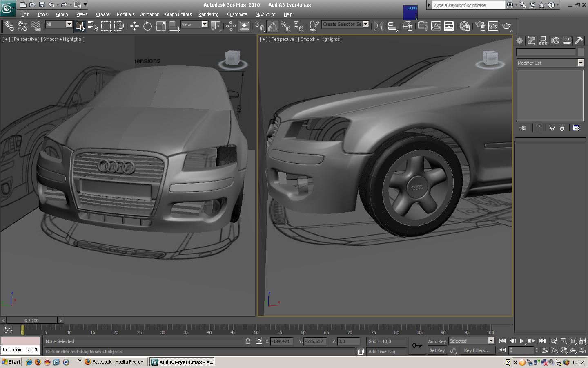The height and width of the screenshot is (368, 588).
Task: Open the Animation menu
Action: pos(149,14)
